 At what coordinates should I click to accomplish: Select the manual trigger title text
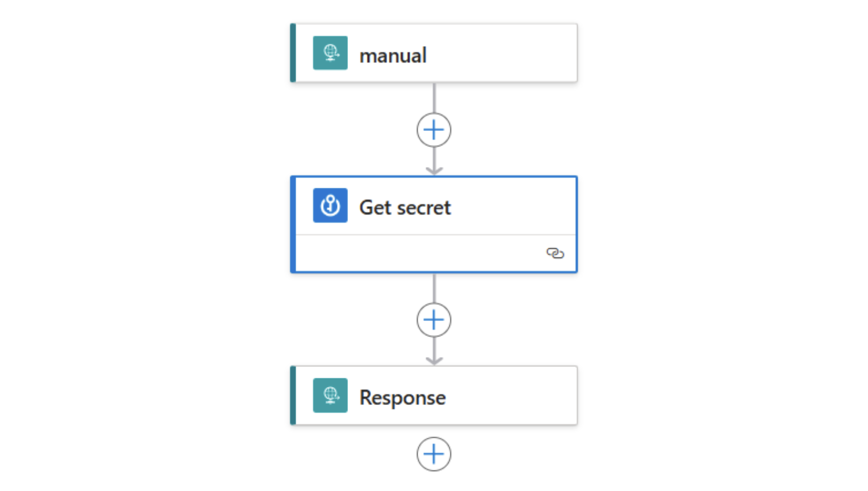click(x=393, y=56)
